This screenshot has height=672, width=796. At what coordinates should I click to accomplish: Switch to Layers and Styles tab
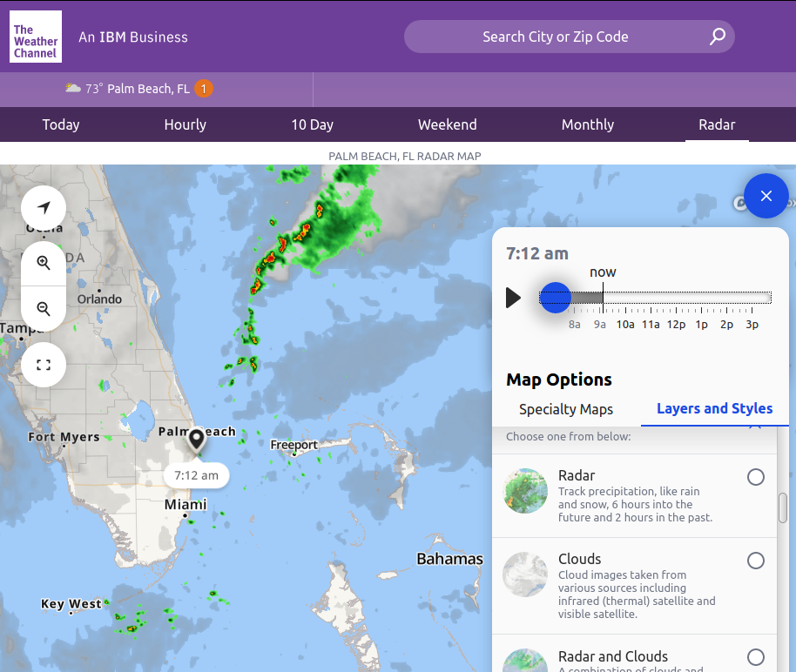click(x=714, y=408)
